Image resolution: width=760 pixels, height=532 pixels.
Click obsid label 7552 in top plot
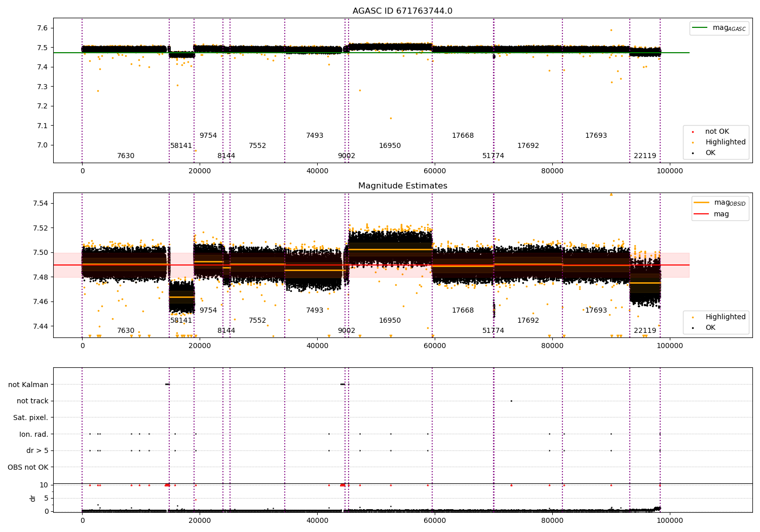click(257, 146)
